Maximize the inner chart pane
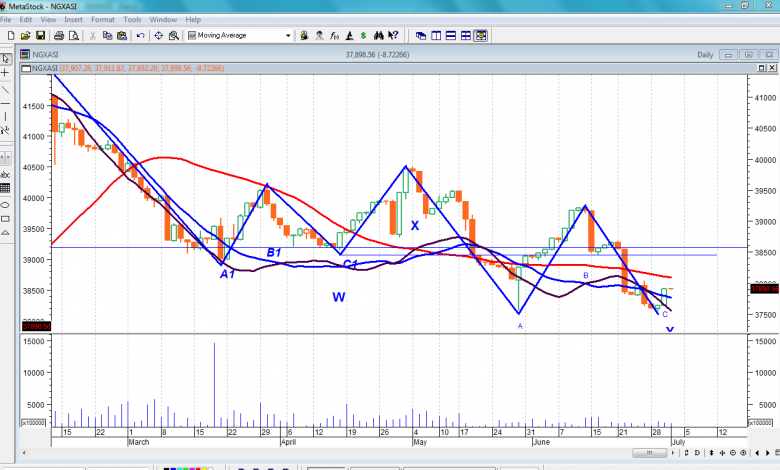Screen dimensions: 780x470 (x=762, y=68)
